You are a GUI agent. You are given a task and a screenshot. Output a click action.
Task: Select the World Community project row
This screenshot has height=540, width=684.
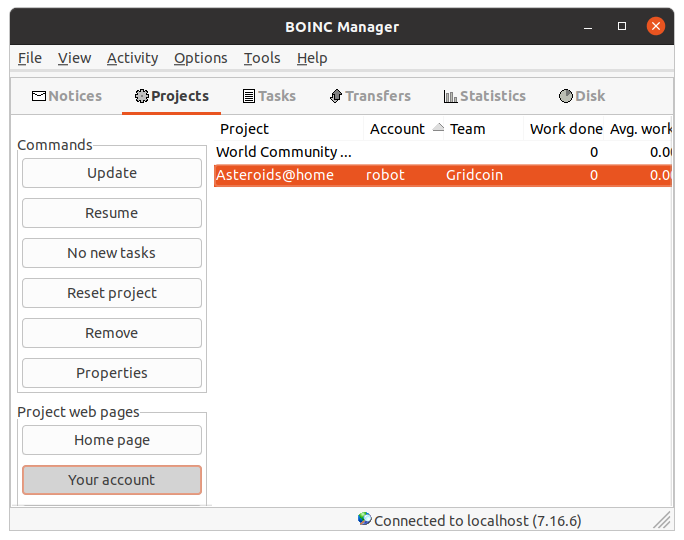(443, 152)
